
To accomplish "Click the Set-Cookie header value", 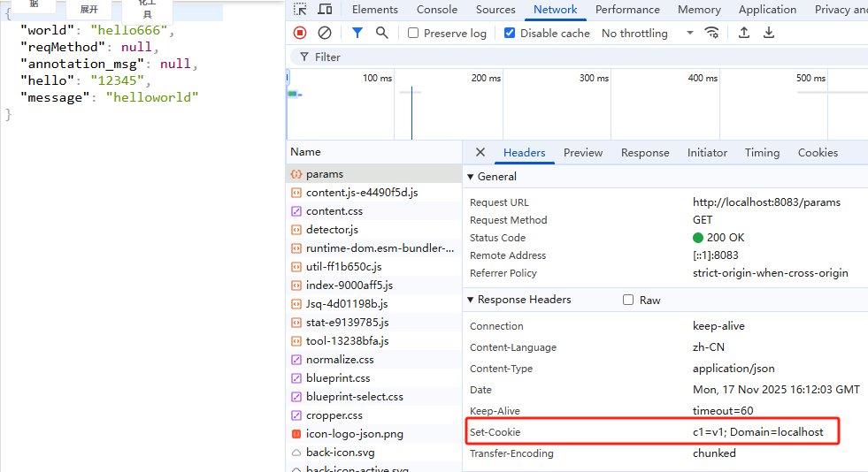I will coord(757,432).
